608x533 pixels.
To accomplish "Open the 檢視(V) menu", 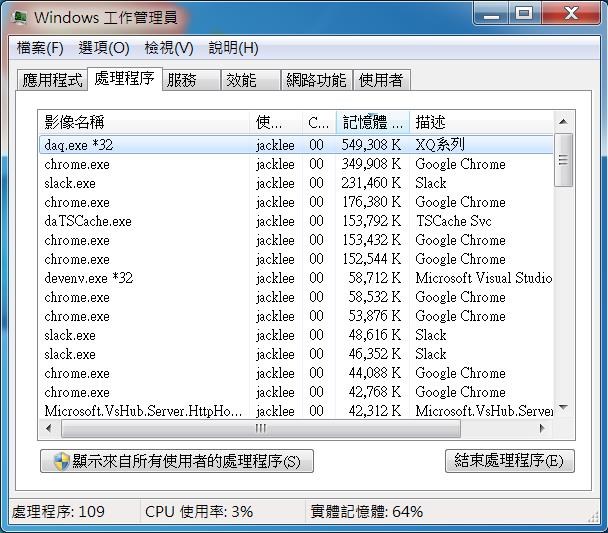I will [x=169, y=48].
